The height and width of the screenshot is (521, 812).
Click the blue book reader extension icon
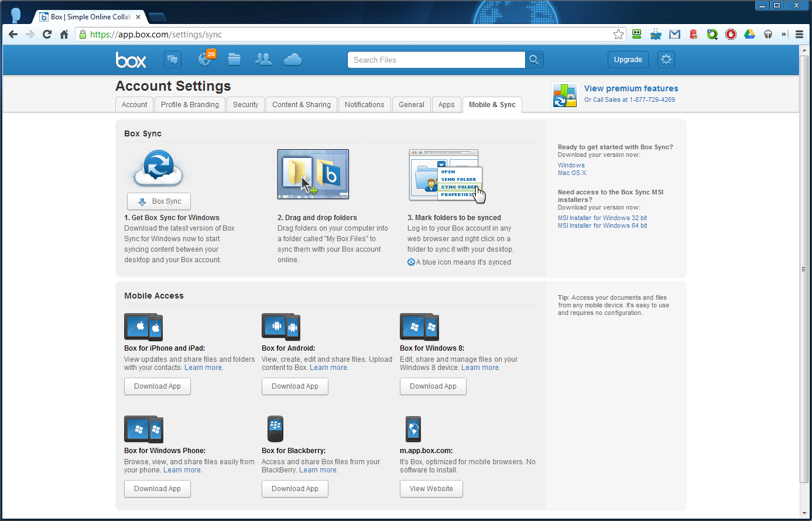tap(656, 35)
